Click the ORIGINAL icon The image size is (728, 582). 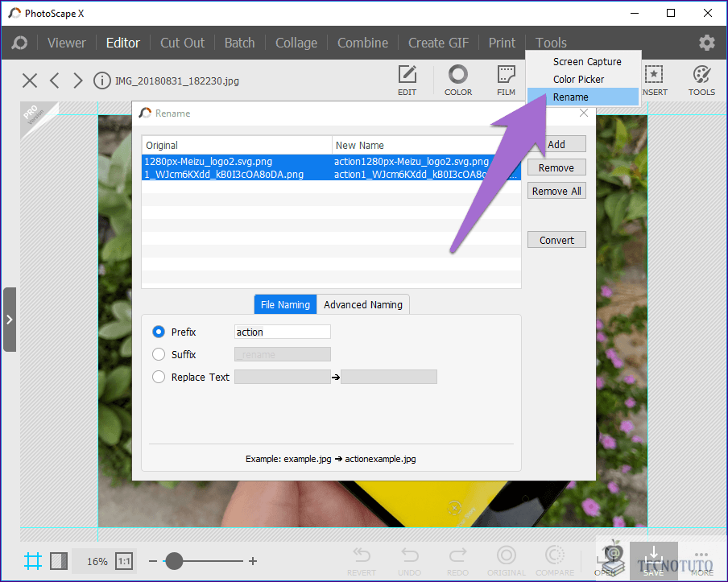[x=506, y=561]
